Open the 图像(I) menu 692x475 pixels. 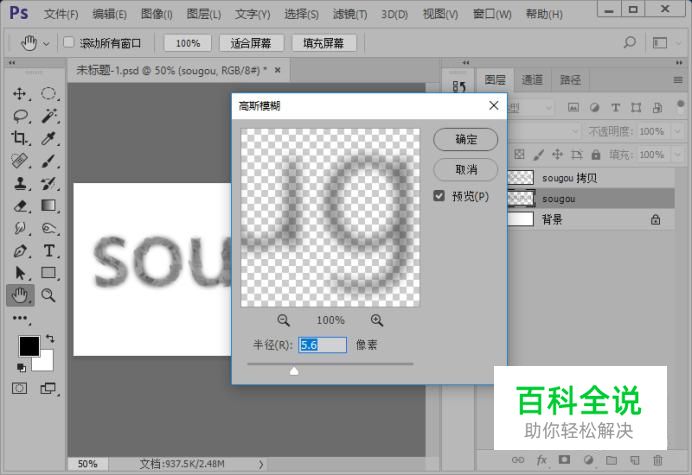pyautogui.click(x=157, y=14)
